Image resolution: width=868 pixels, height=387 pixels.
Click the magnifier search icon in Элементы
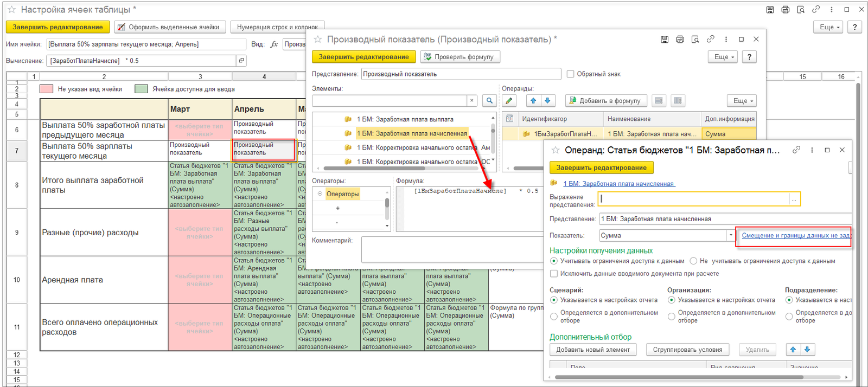489,101
